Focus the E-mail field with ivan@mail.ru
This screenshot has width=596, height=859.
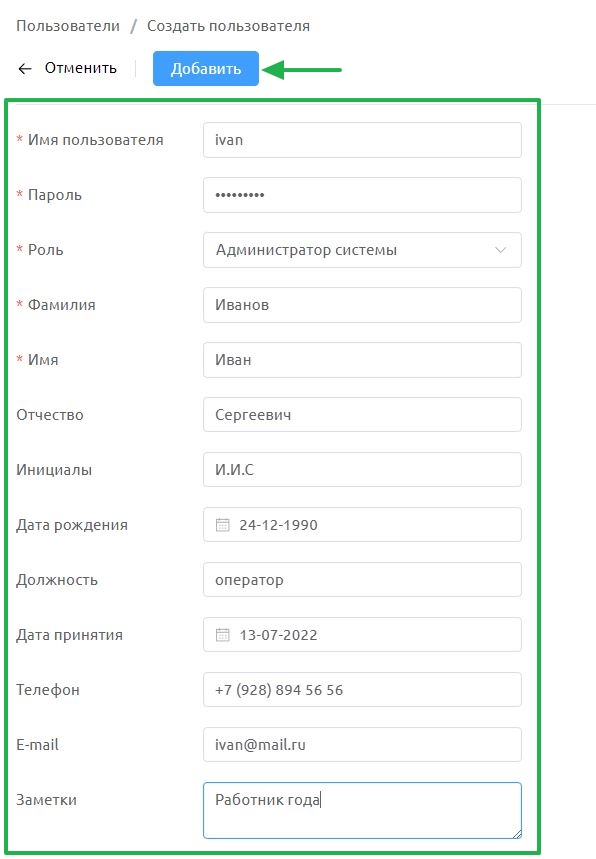pos(362,745)
